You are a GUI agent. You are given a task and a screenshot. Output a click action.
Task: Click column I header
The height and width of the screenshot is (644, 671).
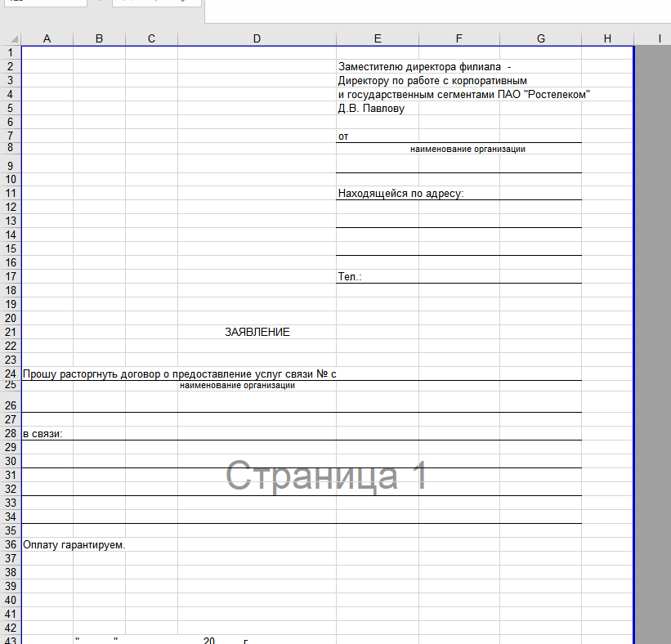coord(658,38)
